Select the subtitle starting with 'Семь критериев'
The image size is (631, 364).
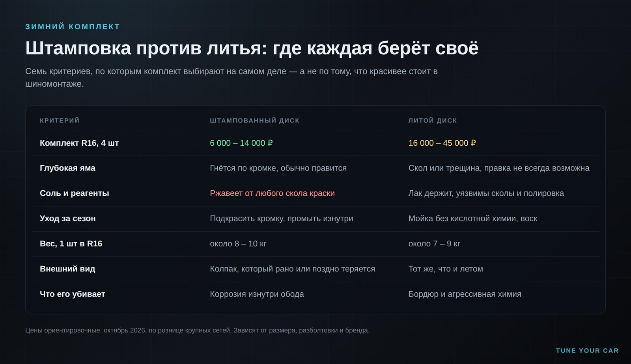pyautogui.click(x=231, y=78)
